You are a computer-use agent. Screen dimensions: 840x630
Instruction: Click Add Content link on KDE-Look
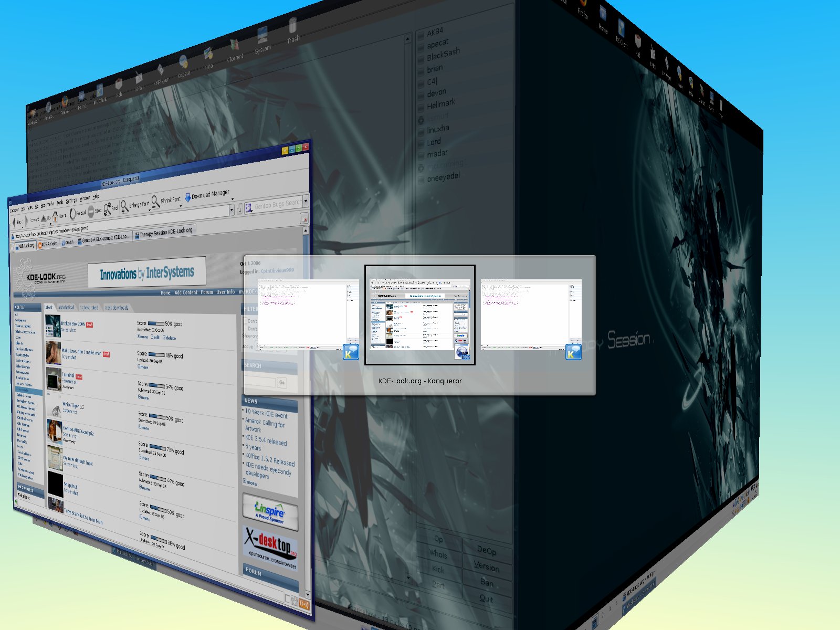pos(186,292)
